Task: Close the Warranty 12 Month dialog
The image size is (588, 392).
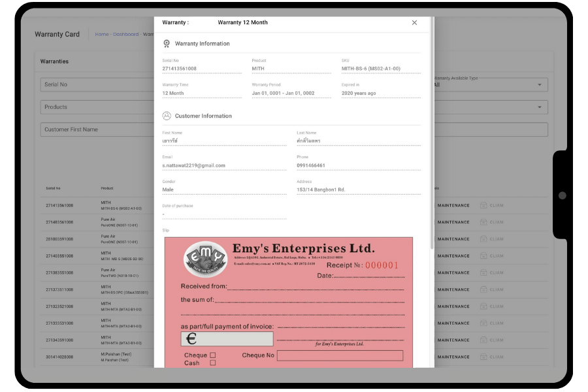Action: [414, 23]
